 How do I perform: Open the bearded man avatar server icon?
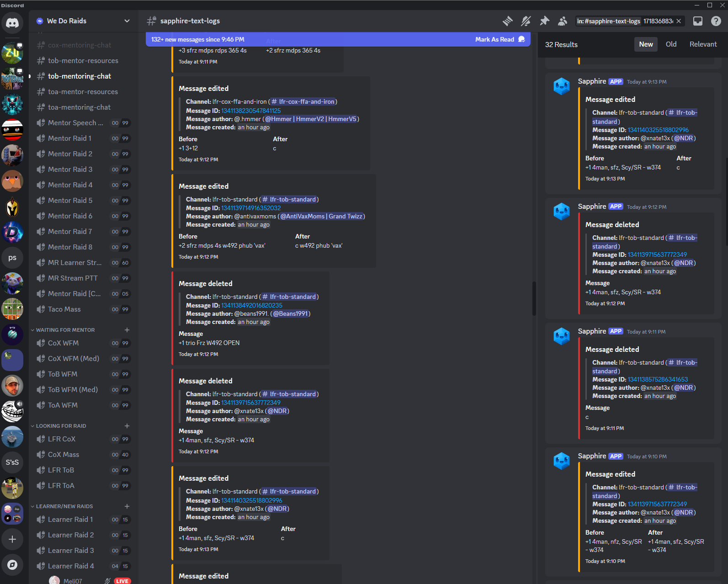12,386
